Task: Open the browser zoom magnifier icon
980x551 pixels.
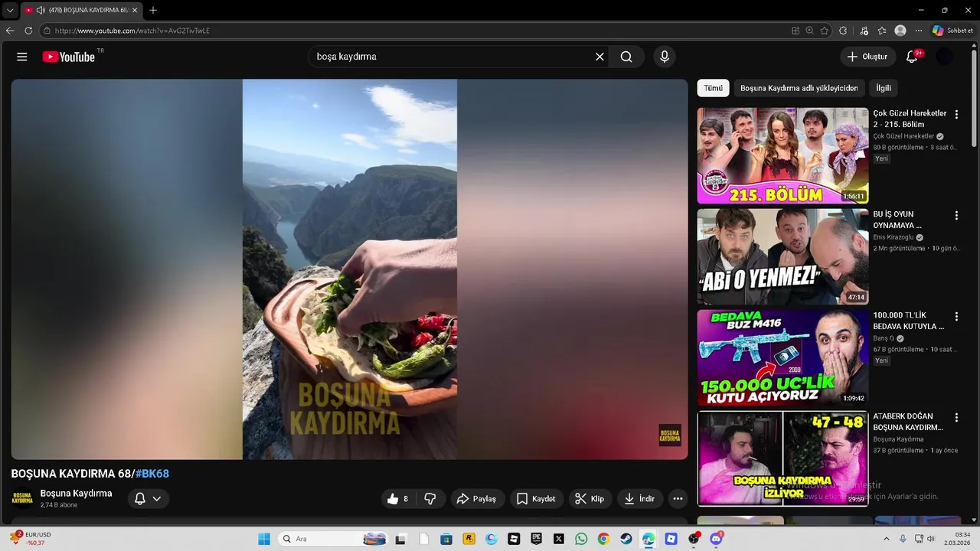Action: pyautogui.click(x=809, y=31)
